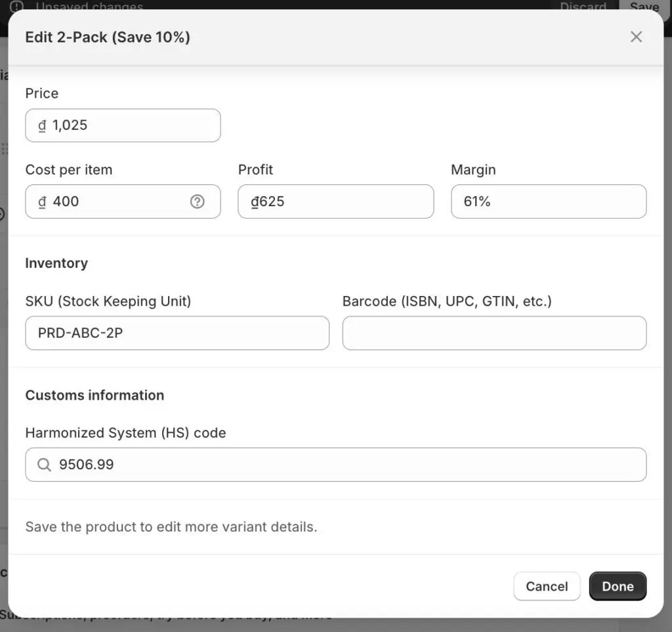Close the Edit 2-Pack dialog with X
Image resolution: width=672 pixels, height=632 pixels.
coord(636,37)
